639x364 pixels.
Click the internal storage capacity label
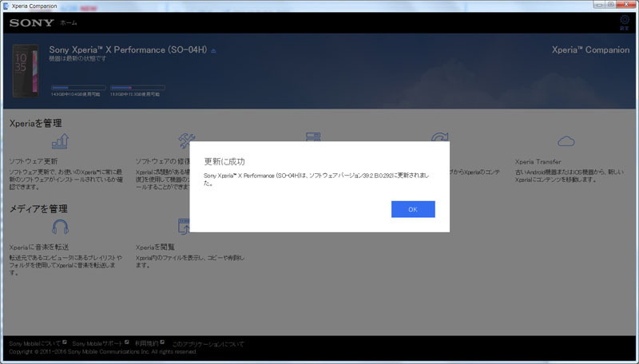tap(75, 94)
